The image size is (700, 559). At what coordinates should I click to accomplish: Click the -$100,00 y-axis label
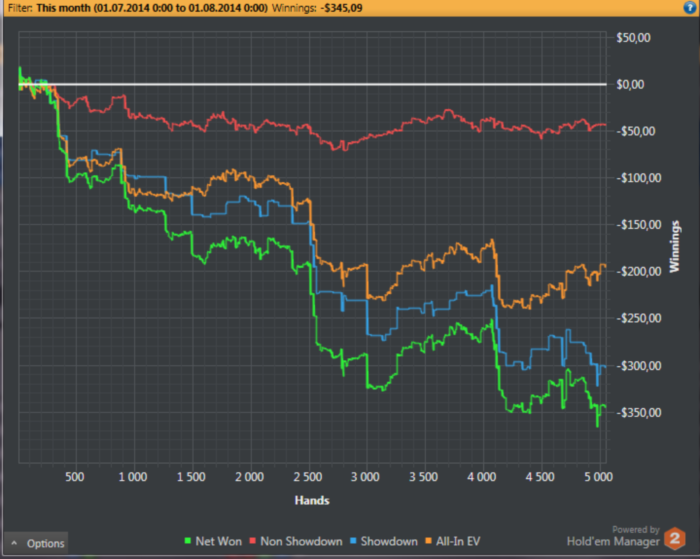(x=639, y=178)
